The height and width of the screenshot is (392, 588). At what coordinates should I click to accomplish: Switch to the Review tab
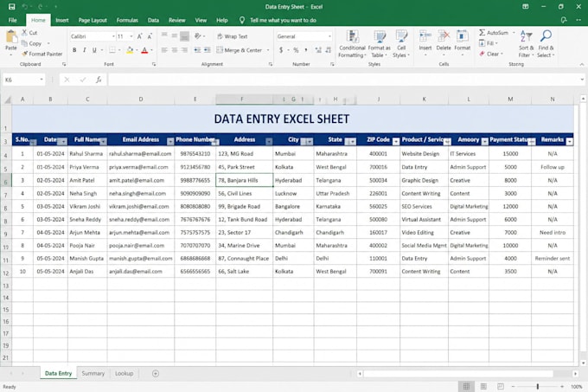tap(176, 20)
